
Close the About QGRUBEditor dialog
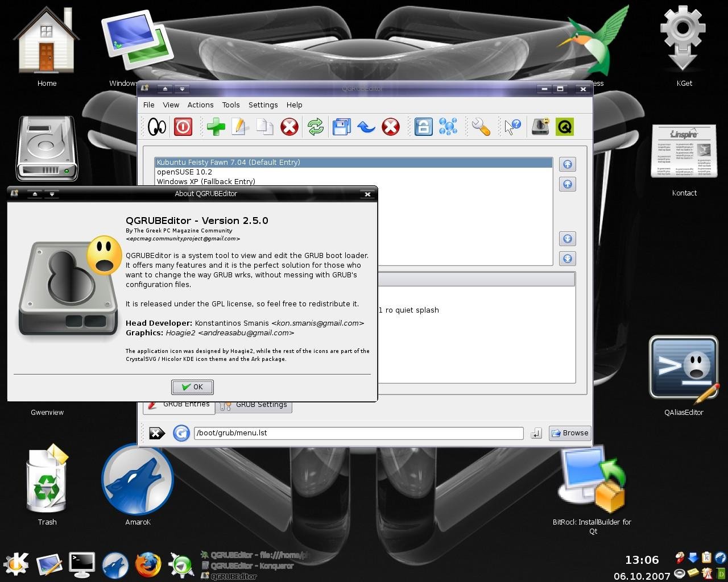click(x=367, y=194)
